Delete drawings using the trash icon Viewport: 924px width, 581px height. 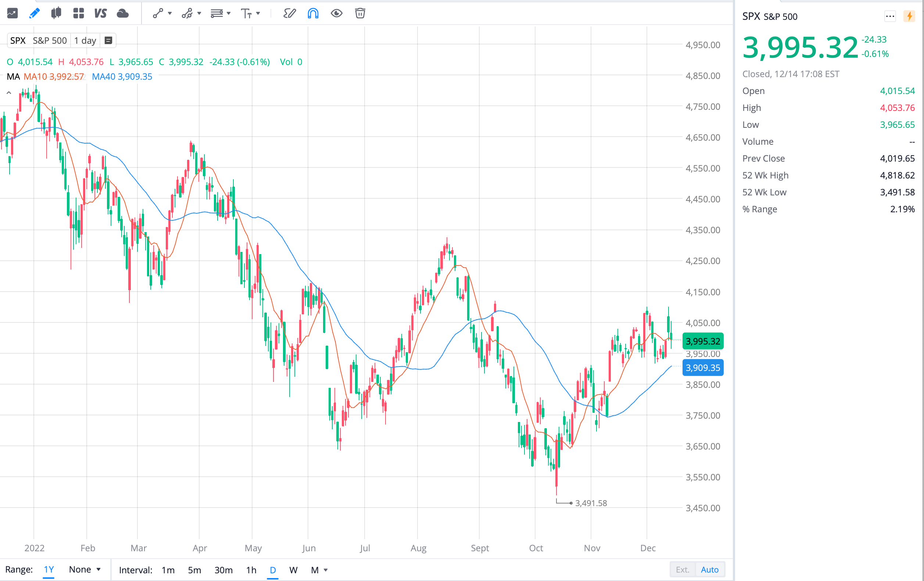coord(359,13)
